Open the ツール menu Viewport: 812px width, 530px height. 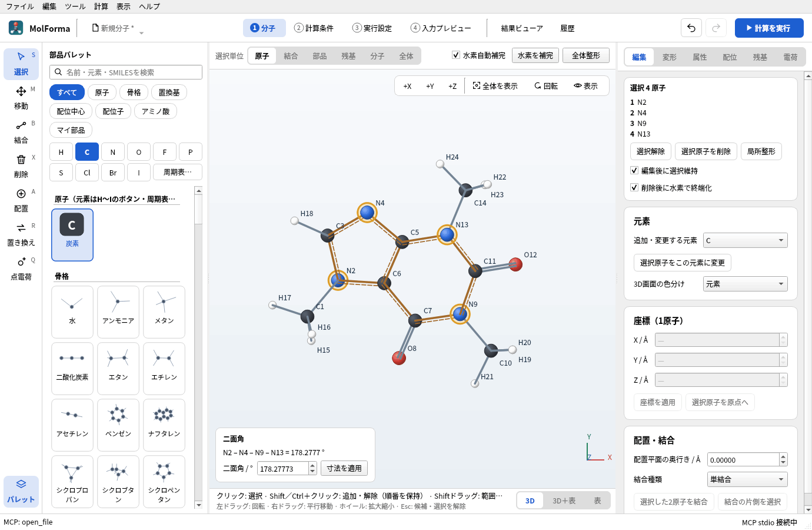pyautogui.click(x=75, y=6)
